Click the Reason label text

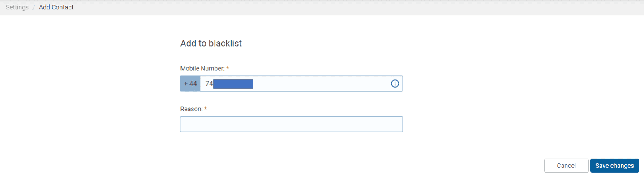(191, 109)
